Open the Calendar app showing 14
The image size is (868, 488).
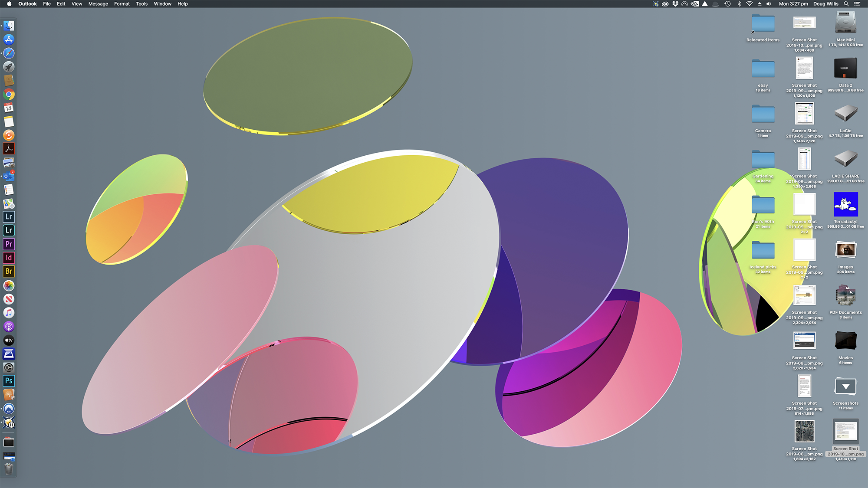(9, 108)
